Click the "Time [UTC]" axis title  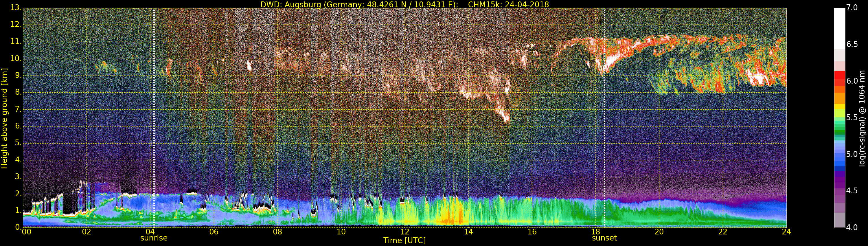coord(404,241)
